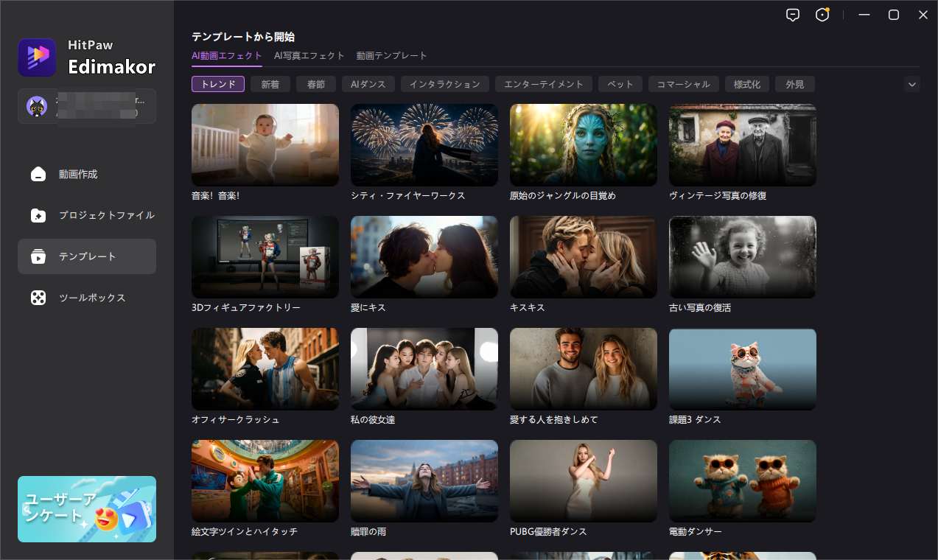Select the AIダンス category filter
The width and height of the screenshot is (938, 560).
click(x=368, y=84)
